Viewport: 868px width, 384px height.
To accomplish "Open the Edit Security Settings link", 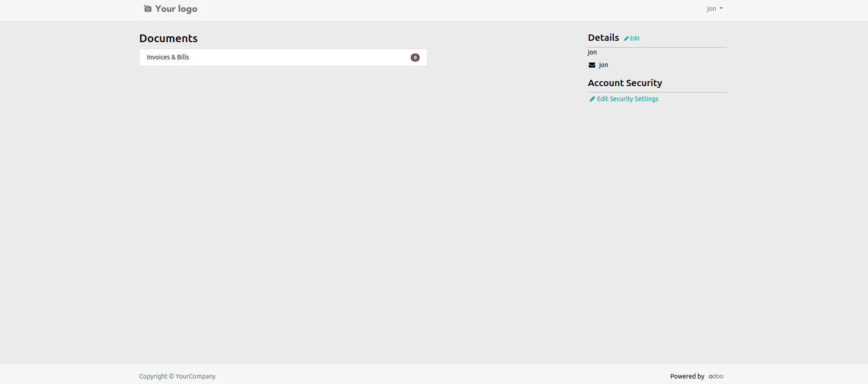I will [x=627, y=99].
